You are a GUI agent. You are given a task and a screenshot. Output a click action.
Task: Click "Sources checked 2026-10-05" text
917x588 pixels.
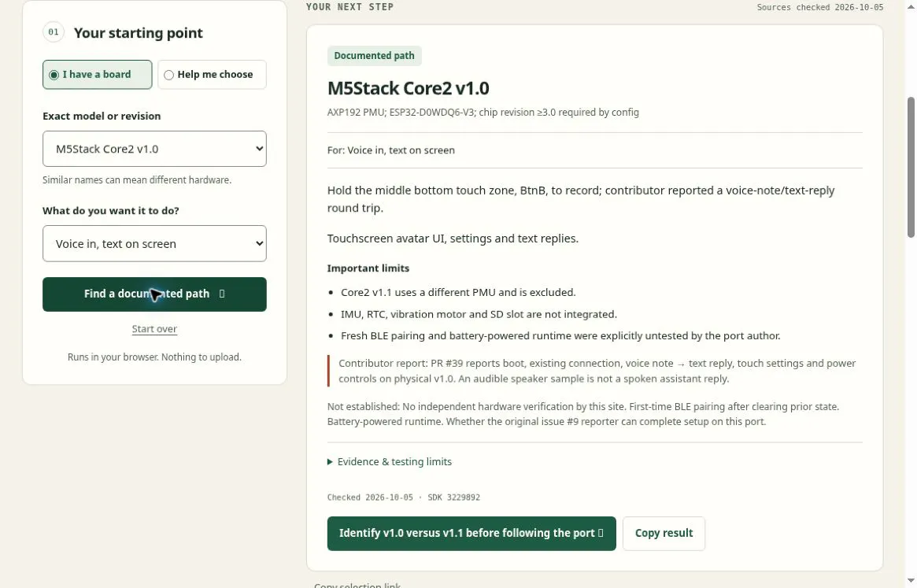click(x=820, y=8)
